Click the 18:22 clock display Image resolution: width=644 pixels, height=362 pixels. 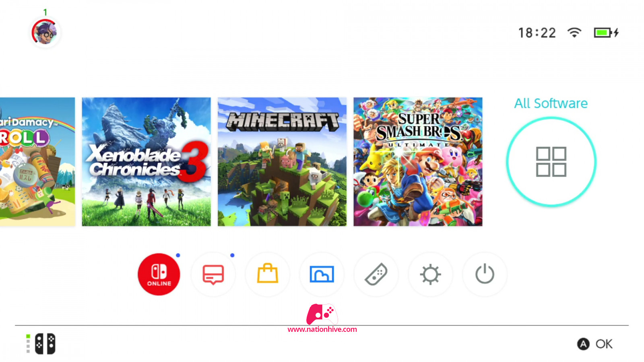537,33
